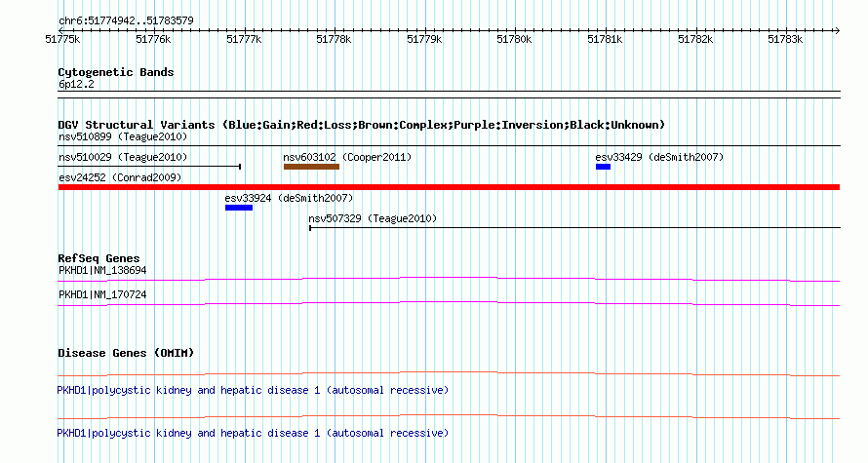Click the blue esv33429 gain bar
Screen dimensions: 868x463
[604, 167]
